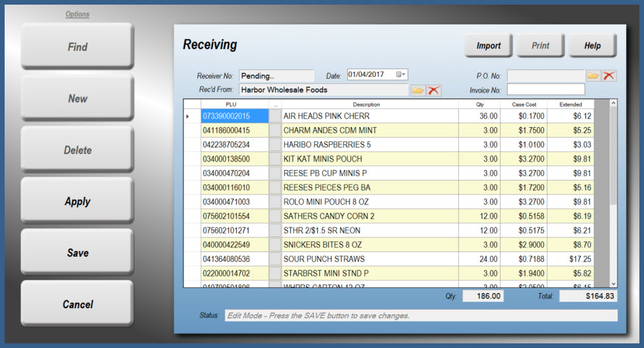644x348 pixels.
Task: Click the Extended column header
Action: click(x=571, y=105)
